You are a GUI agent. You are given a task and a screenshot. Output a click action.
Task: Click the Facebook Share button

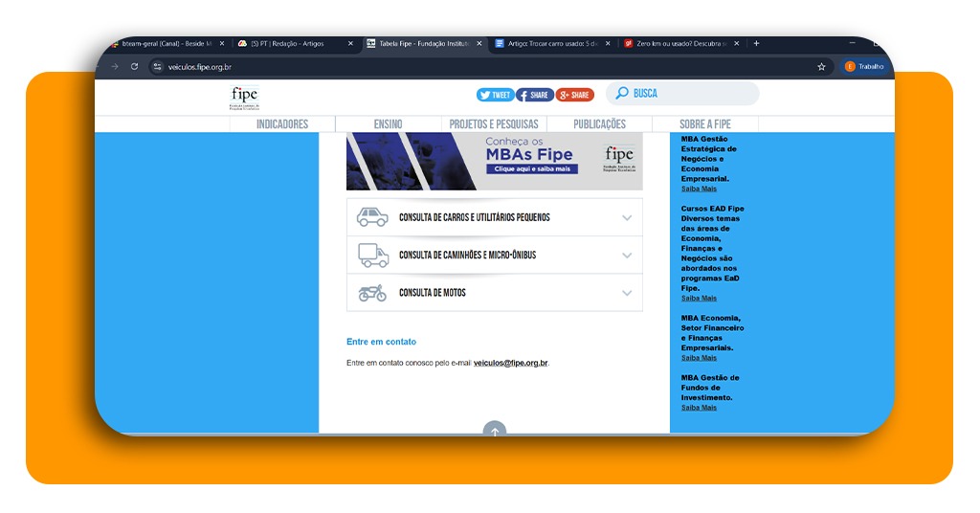click(x=534, y=95)
